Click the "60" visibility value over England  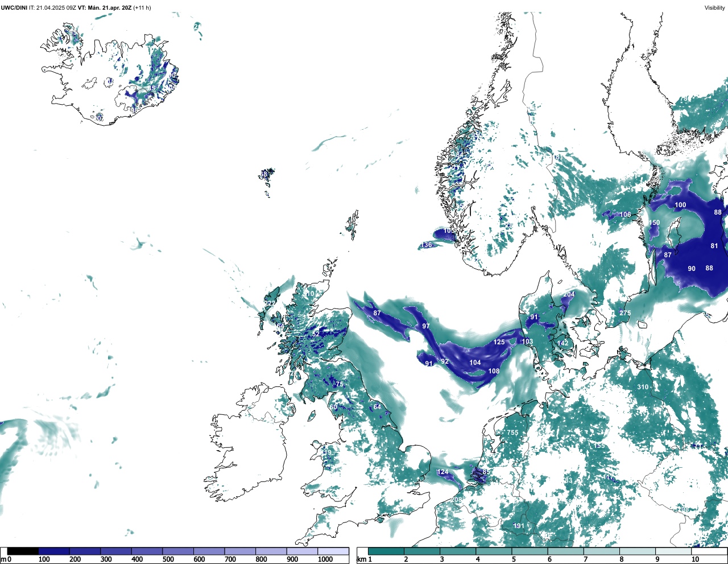click(333, 407)
